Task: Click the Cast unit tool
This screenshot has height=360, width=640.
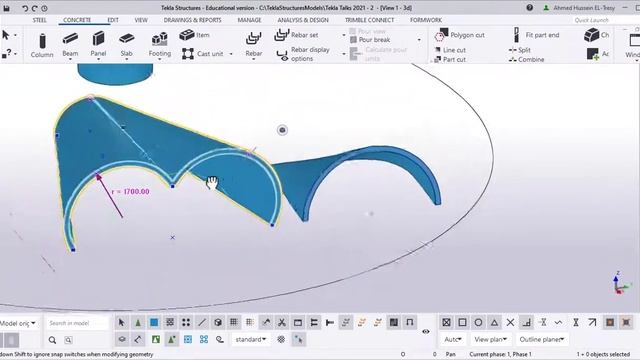Action: [202, 53]
